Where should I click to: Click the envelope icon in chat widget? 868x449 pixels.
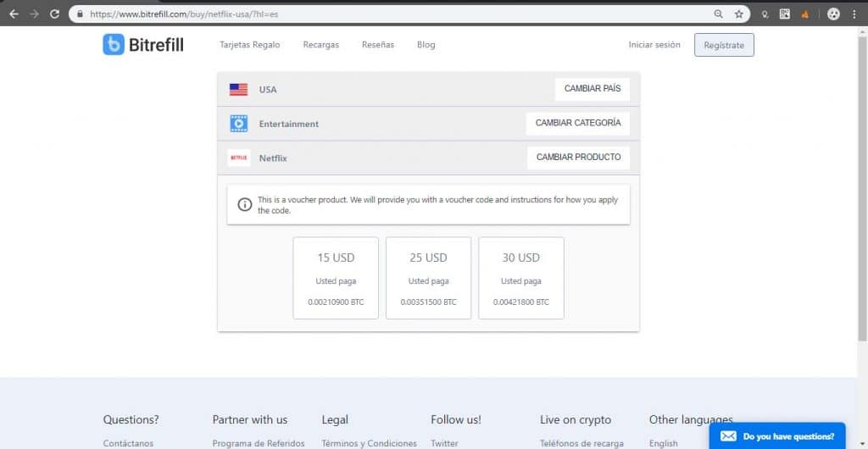point(728,436)
